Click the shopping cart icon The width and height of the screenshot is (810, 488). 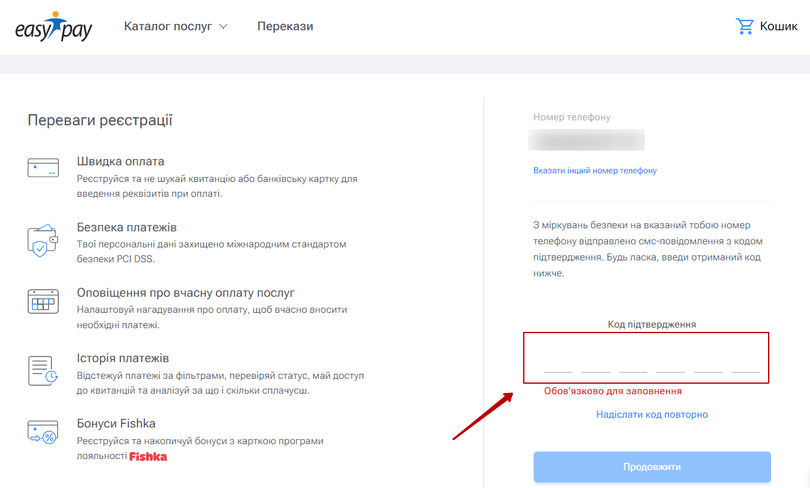(x=744, y=26)
